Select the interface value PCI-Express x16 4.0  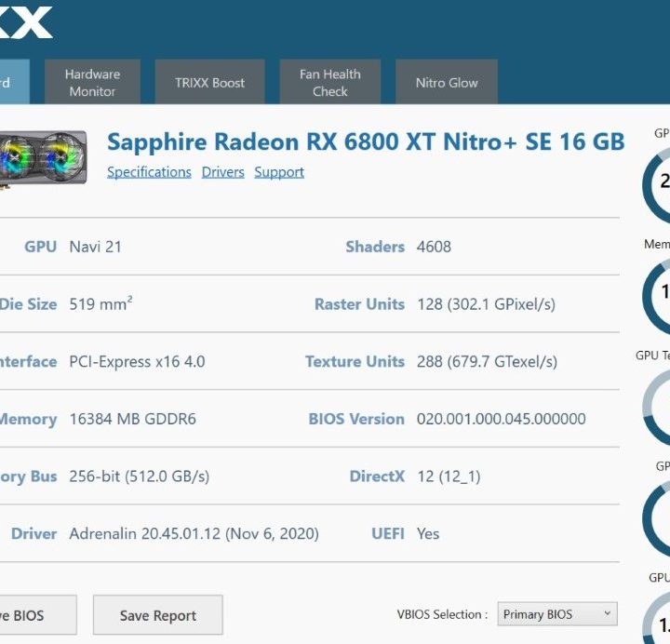tap(137, 361)
